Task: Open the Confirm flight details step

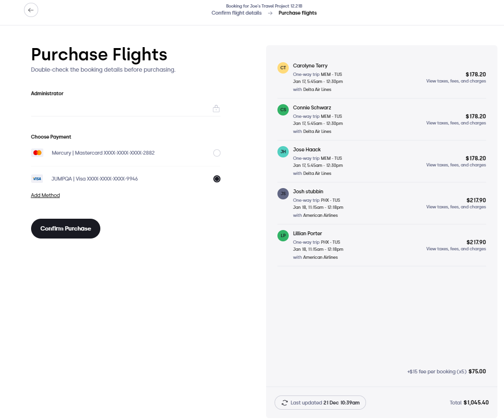Action: coord(236,13)
